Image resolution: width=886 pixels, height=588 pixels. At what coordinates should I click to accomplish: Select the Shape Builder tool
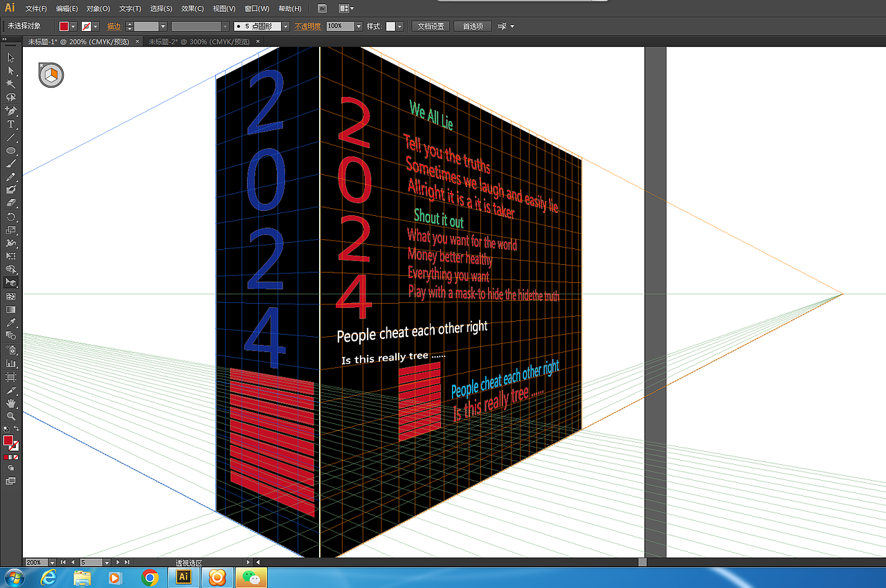click(11, 269)
